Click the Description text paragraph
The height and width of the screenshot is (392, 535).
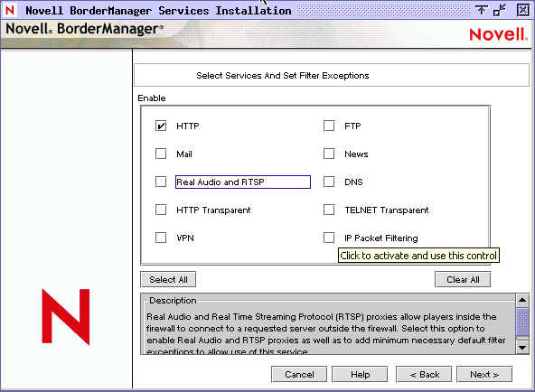(326, 333)
